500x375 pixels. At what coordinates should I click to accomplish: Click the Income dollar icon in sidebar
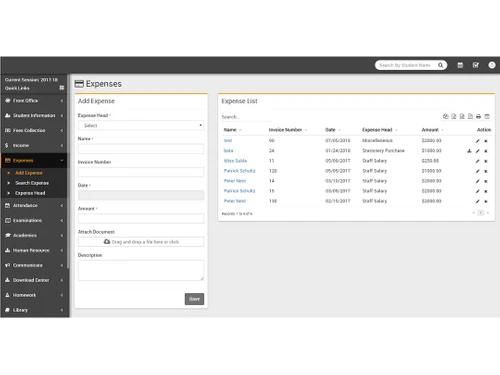pos(7,145)
